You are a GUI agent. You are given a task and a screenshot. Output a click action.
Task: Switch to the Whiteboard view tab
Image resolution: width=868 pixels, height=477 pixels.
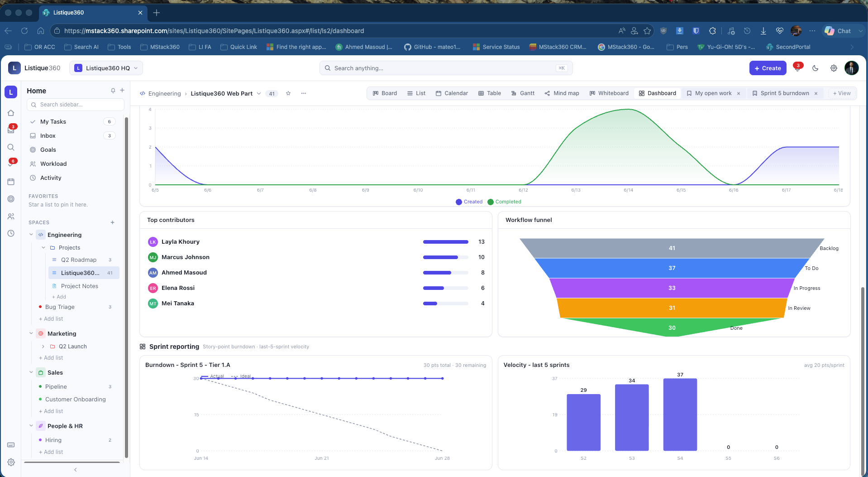click(x=609, y=93)
